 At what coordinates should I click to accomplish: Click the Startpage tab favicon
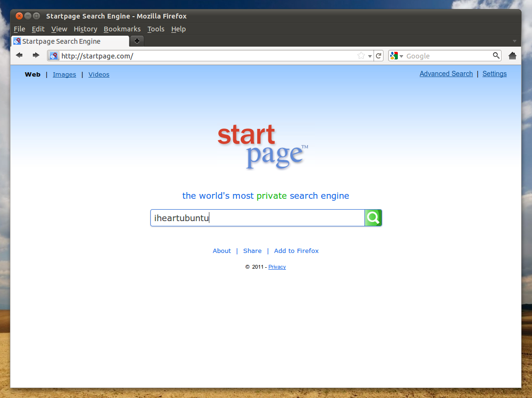coord(17,41)
